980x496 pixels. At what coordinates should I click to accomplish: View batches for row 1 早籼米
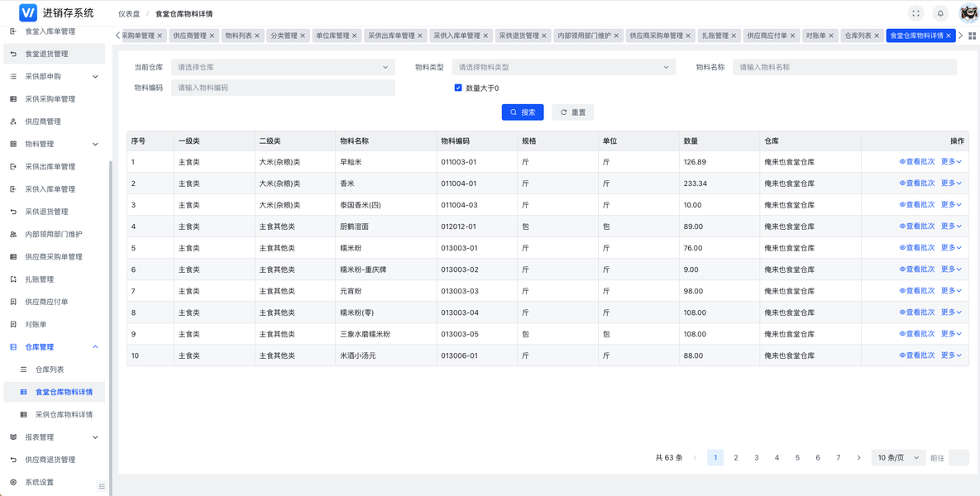click(917, 161)
